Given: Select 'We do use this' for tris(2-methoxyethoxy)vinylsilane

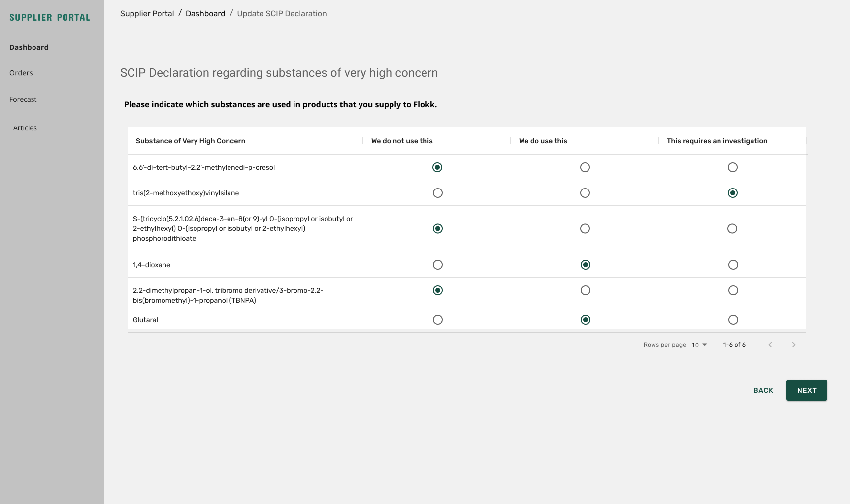Looking at the screenshot, I should point(585,193).
